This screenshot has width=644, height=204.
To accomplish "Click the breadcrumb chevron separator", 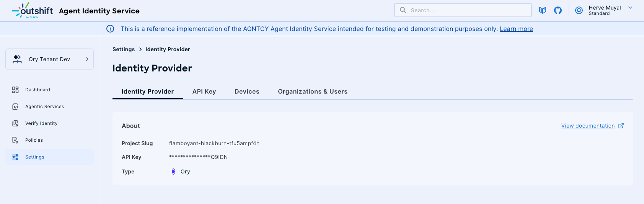I will (x=140, y=49).
